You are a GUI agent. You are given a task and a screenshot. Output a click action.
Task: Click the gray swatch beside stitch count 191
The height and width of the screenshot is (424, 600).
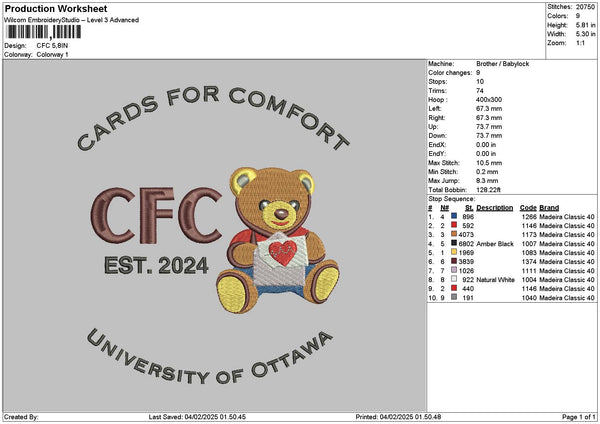pyautogui.click(x=454, y=297)
